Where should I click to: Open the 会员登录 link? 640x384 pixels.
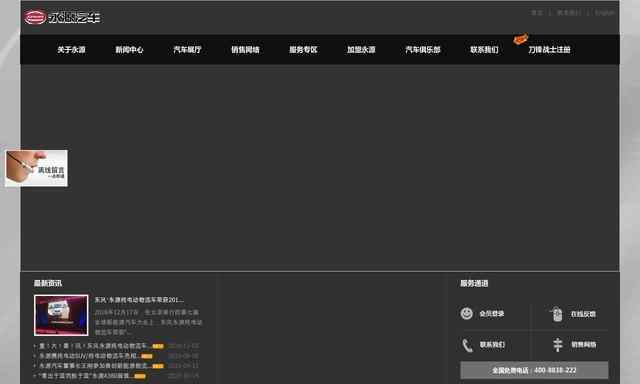tap(492, 314)
